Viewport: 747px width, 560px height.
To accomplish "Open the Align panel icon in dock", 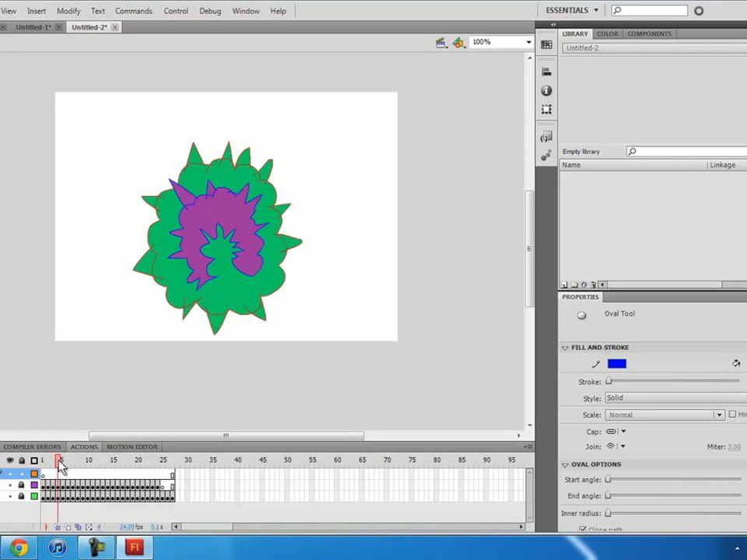I will [546, 72].
